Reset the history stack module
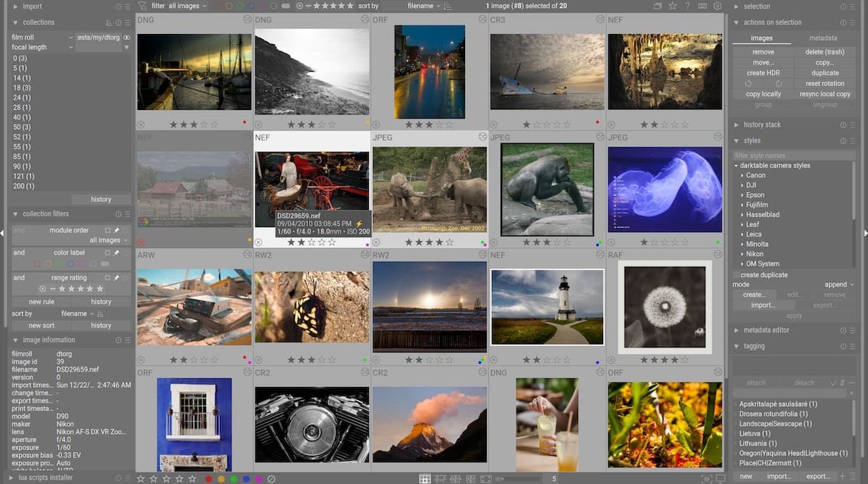Image resolution: width=868 pixels, height=484 pixels. coord(843,125)
